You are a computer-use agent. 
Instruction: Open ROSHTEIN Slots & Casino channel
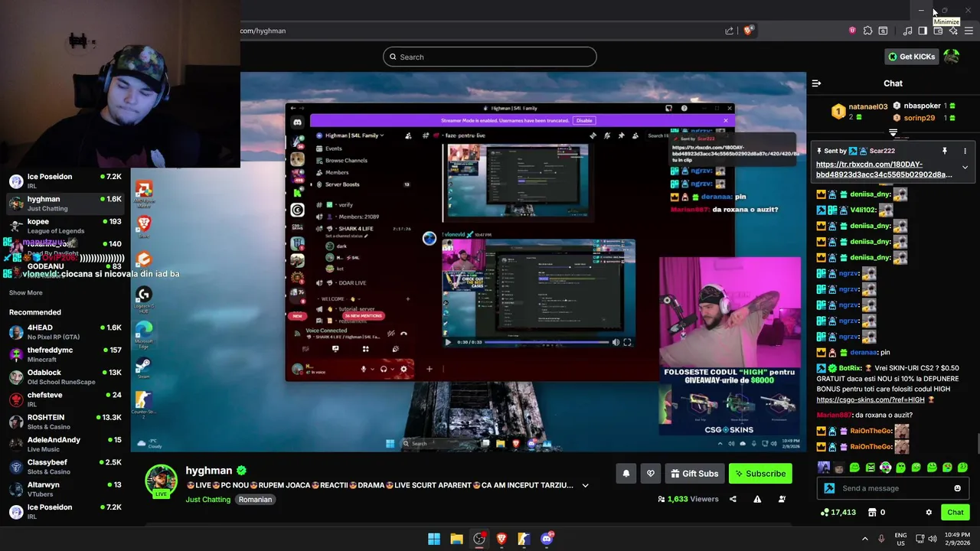point(65,422)
